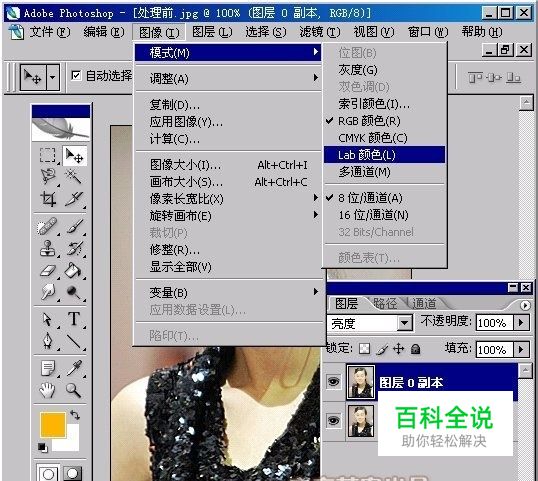Choose CMYK 颜色(C) mode

coord(384,138)
